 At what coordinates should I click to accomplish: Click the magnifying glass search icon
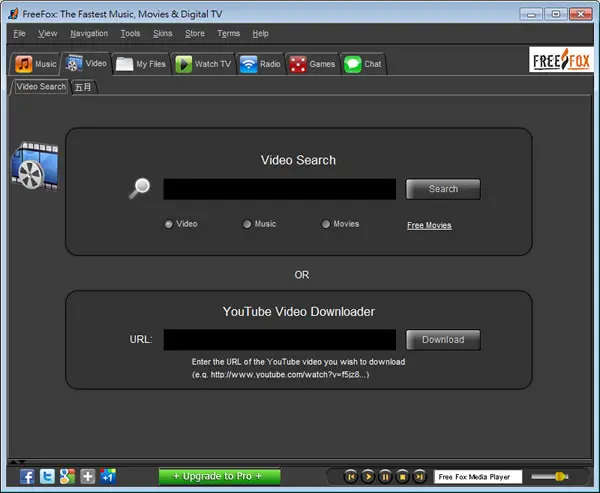click(x=139, y=188)
